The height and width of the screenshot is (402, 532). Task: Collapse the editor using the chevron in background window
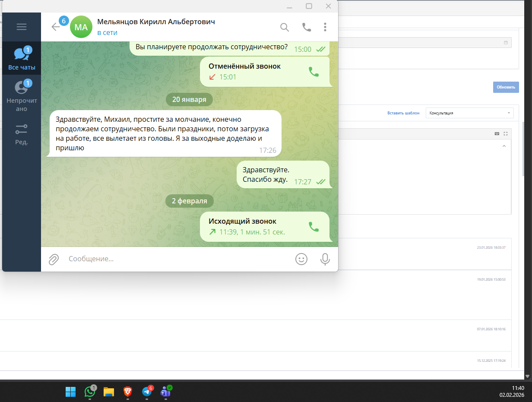tap(504, 146)
